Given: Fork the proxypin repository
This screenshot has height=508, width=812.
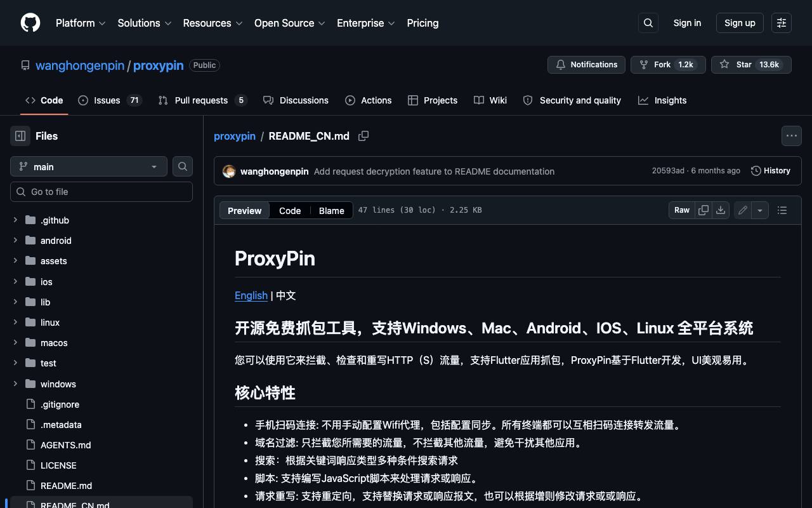Looking at the screenshot, I should click(x=668, y=65).
